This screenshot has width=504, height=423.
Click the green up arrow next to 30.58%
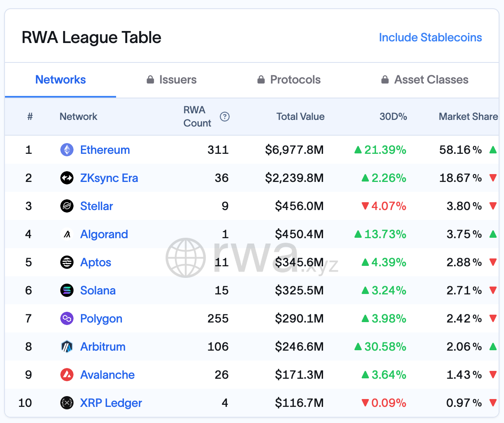coord(358,347)
